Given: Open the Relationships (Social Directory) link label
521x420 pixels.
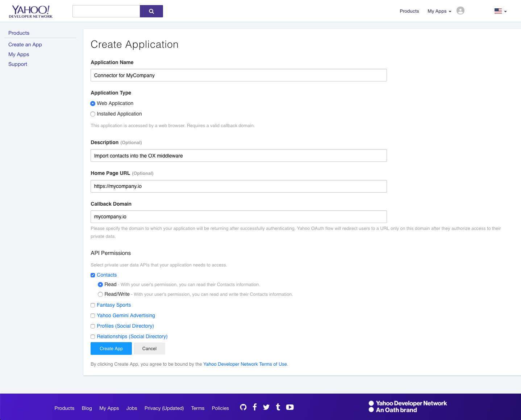Looking at the screenshot, I should (132, 337).
